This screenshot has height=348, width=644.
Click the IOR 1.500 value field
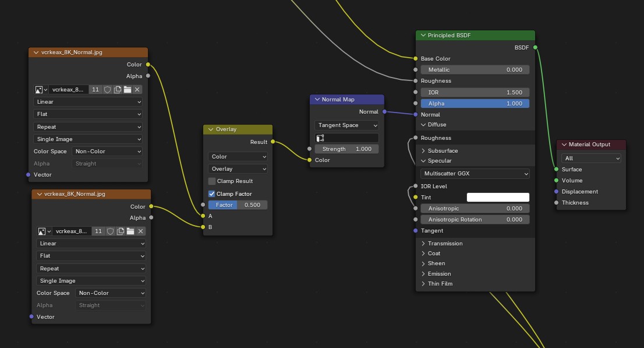[x=475, y=93]
